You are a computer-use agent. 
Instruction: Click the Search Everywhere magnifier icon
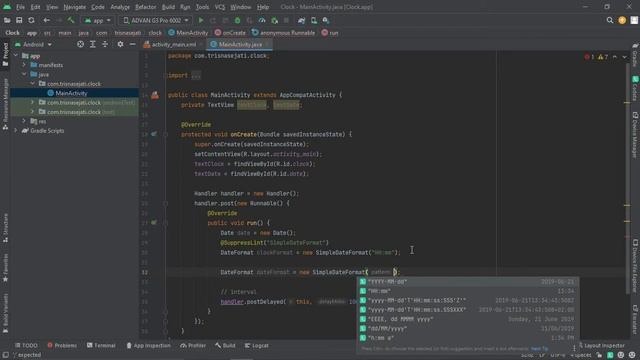pyautogui.click(x=610, y=20)
